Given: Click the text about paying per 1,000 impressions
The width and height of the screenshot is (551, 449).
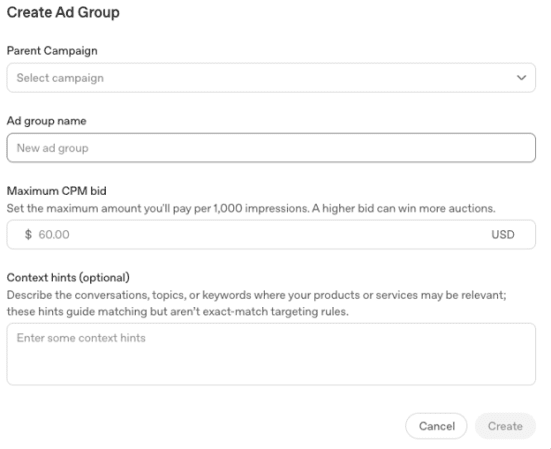Looking at the screenshot, I should (x=251, y=208).
